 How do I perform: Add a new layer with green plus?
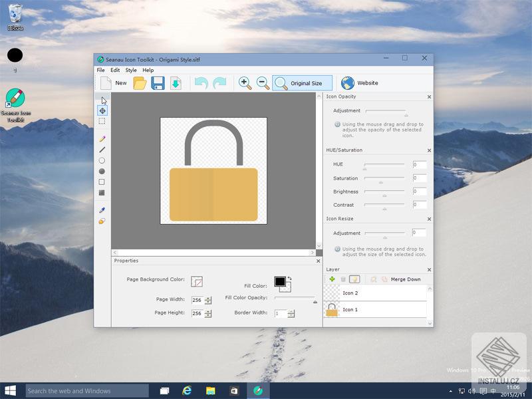coord(332,279)
